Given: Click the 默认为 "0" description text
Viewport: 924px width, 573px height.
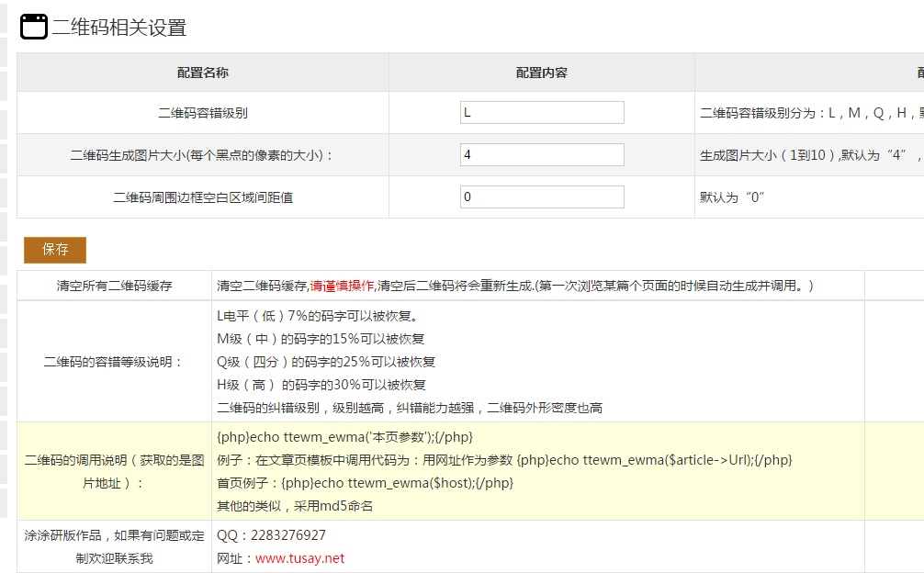Looking at the screenshot, I should pos(732,197).
